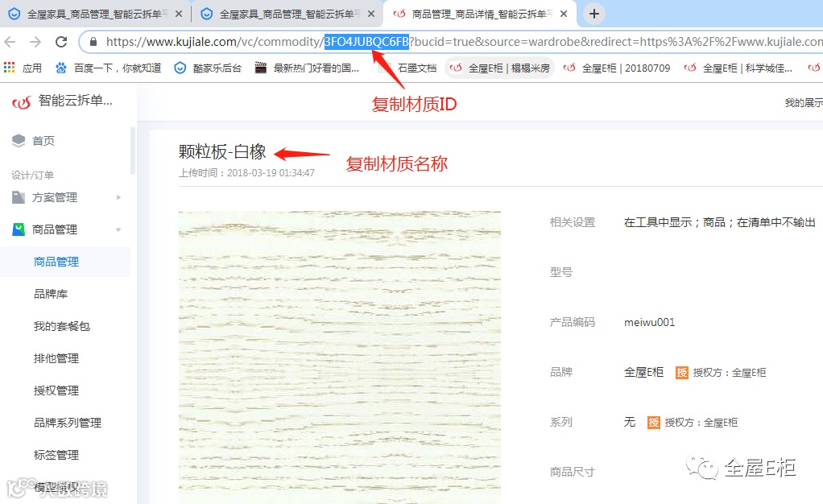The height and width of the screenshot is (504, 823).
Task: Click the sidebar scrollbar
Action: [x=133, y=151]
